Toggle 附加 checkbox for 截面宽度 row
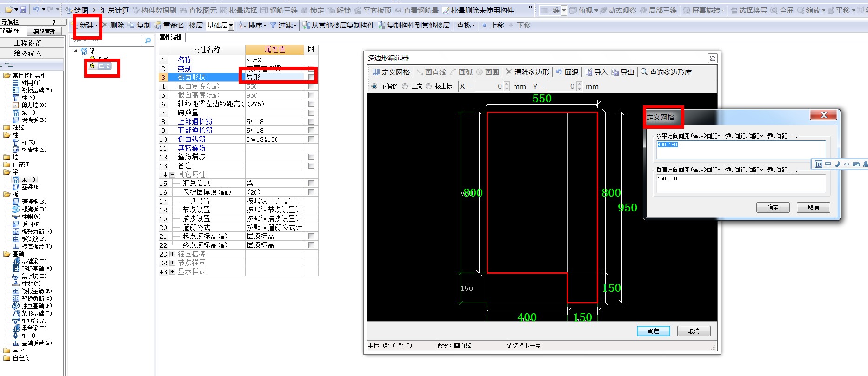868x376 pixels. [311, 86]
